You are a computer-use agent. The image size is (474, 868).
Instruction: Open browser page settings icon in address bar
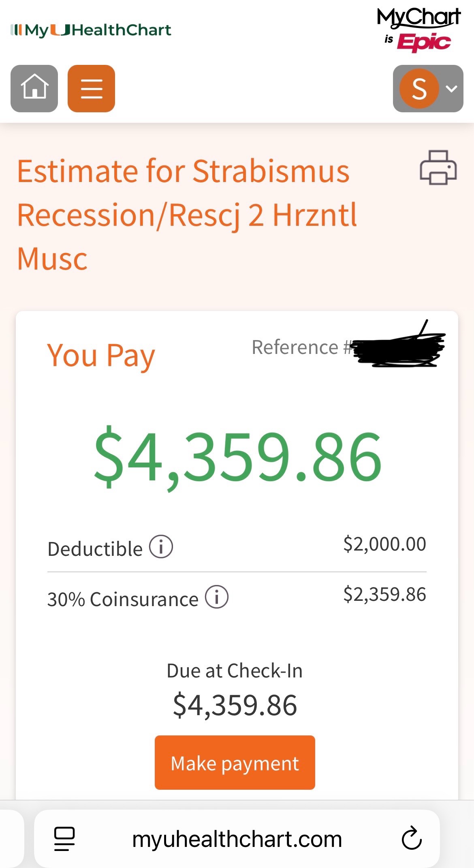[x=64, y=838]
